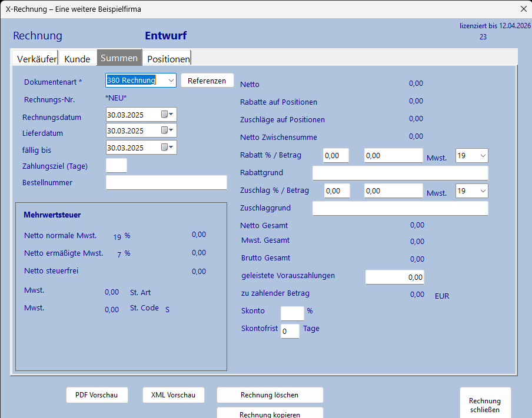Close the X-Rechnung window
The height and width of the screenshot is (418, 532).
click(524, 9)
